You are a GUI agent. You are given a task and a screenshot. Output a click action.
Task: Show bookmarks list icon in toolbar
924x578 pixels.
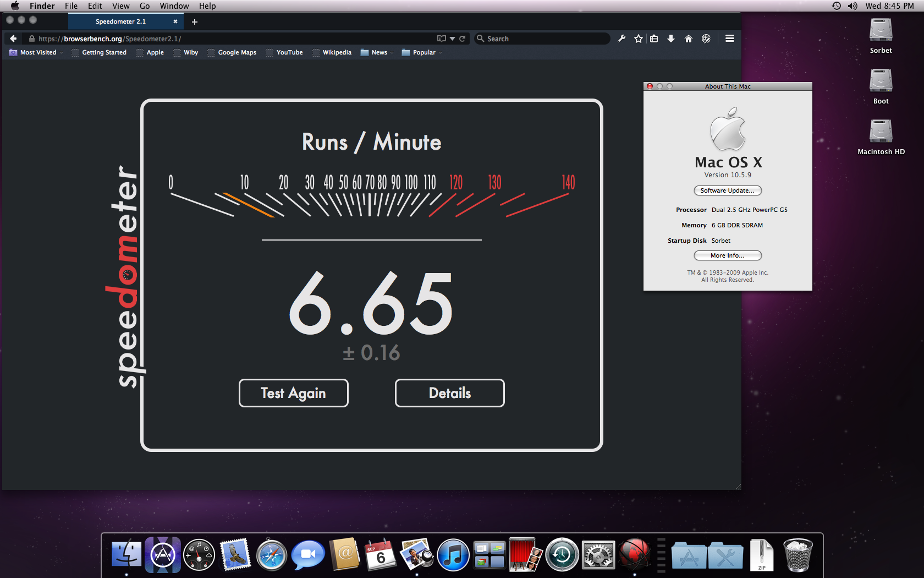click(x=654, y=39)
